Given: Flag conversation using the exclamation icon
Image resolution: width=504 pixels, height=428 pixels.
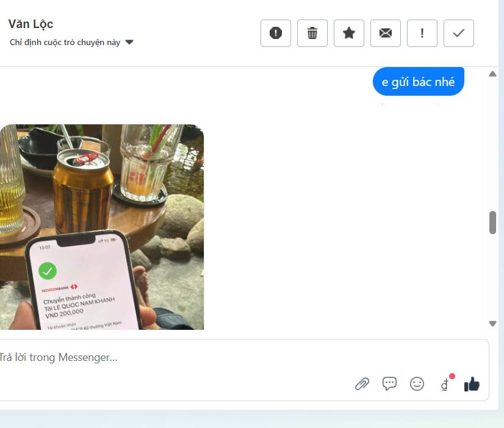Looking at the screenshot, I should pos(422,33).
